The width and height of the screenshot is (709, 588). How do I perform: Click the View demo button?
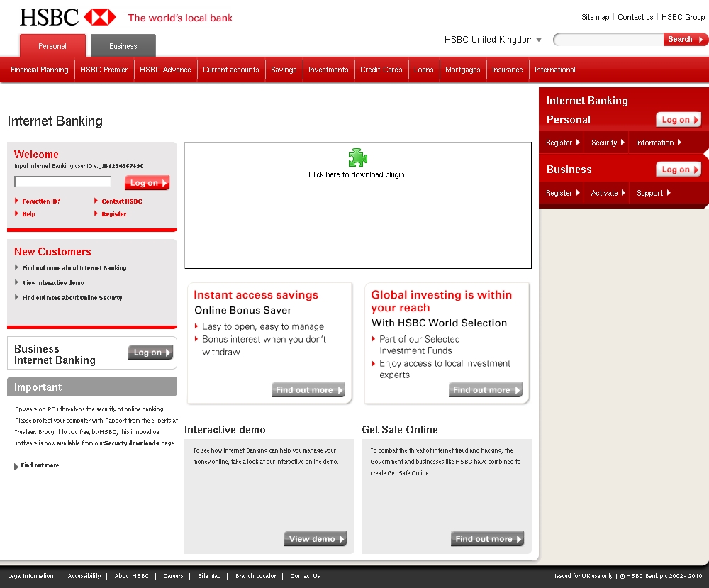(x=316, y=538)
